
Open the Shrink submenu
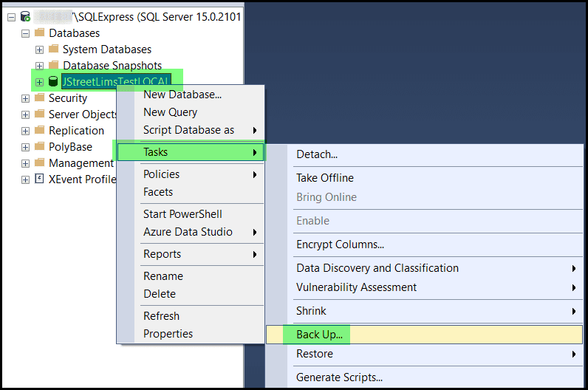(425, 311)
